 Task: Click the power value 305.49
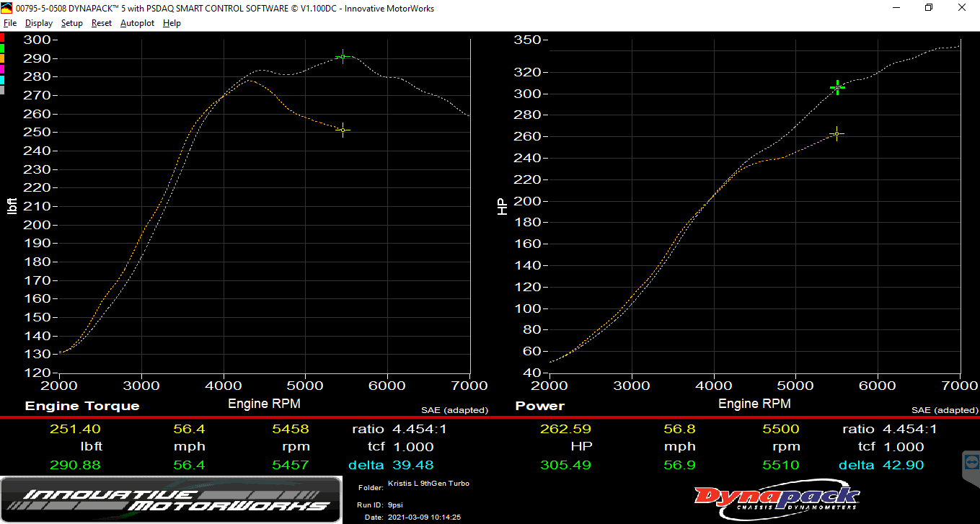[x=565, y=465]
